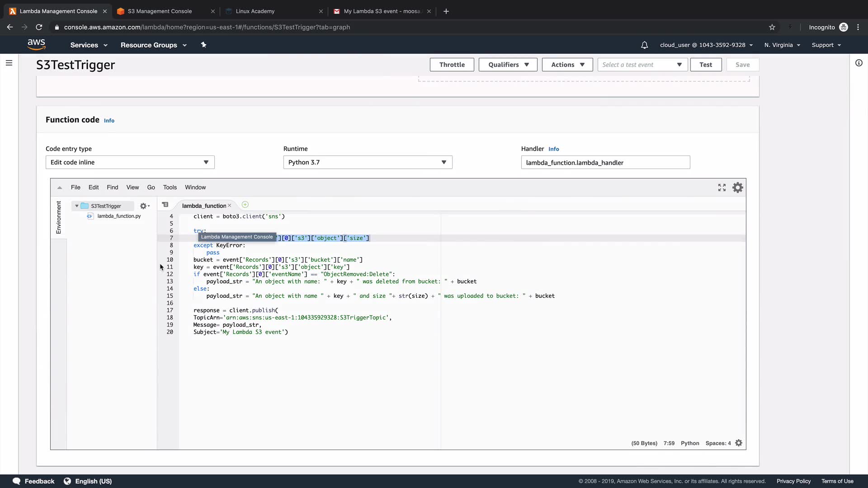Open the Qualifiers dropdown
868x488 pixels.
508,65
